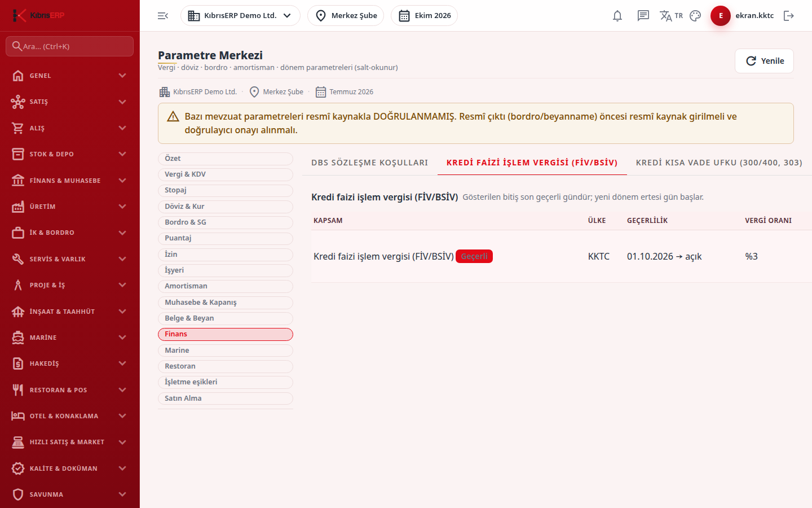Expand the İK & BORDRO chevron
Screen dimensions: 812x508
(x=122, y=233)
